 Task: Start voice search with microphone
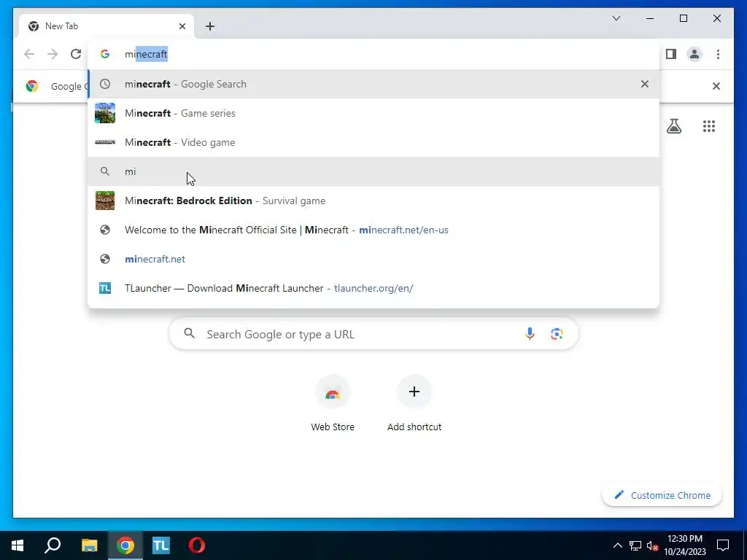(x=530, y=334)
